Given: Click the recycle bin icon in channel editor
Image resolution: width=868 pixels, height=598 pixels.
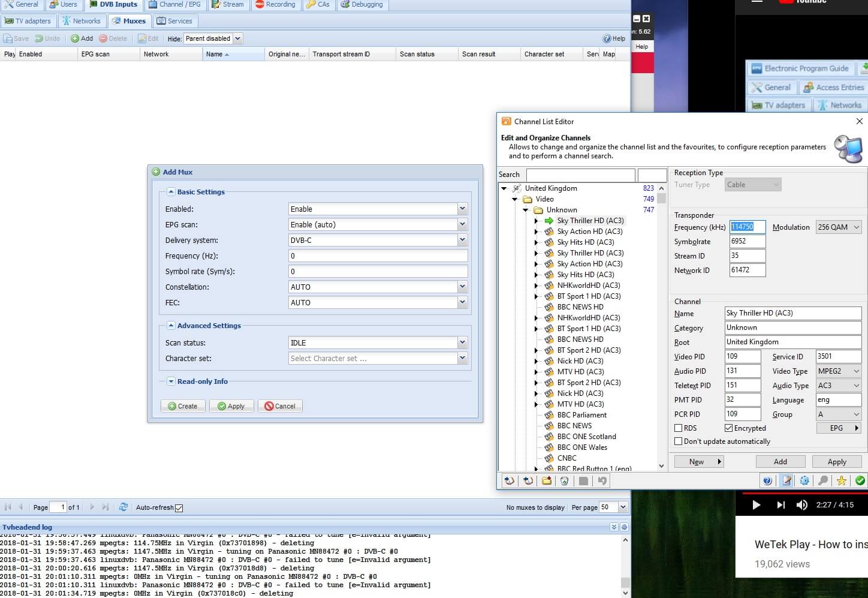Looking at the screenshot, I should pyautogui.click(x=564, y=480).
